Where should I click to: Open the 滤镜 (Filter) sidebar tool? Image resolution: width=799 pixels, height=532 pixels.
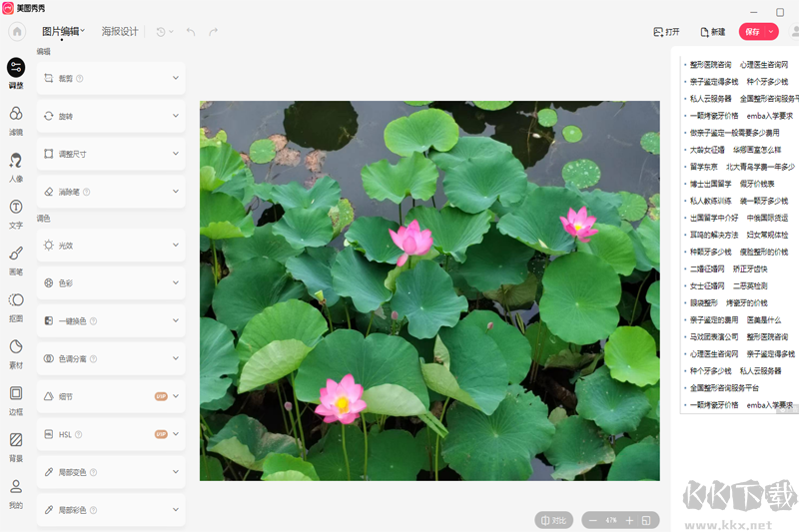(x=16, y=120)
